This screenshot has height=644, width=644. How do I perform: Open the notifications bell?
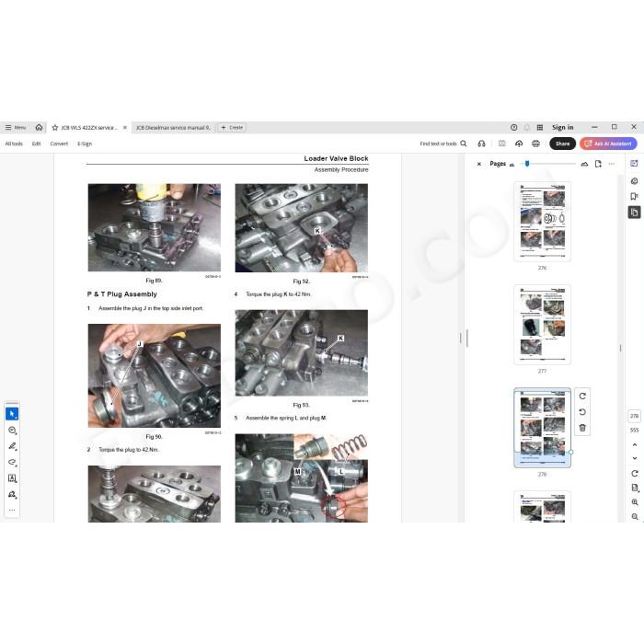point(526,127)
